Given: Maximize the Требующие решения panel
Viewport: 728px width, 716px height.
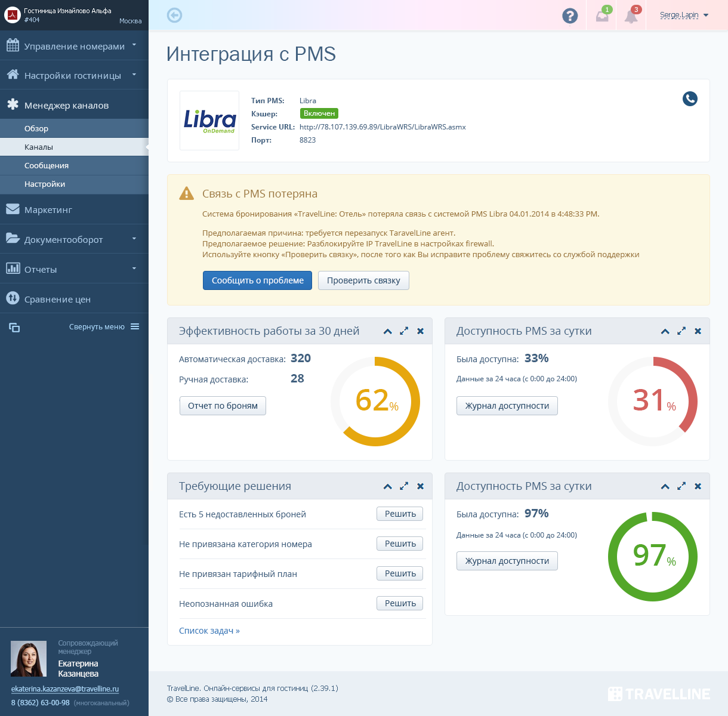Looking at the screenshot, I should point(404,486).
